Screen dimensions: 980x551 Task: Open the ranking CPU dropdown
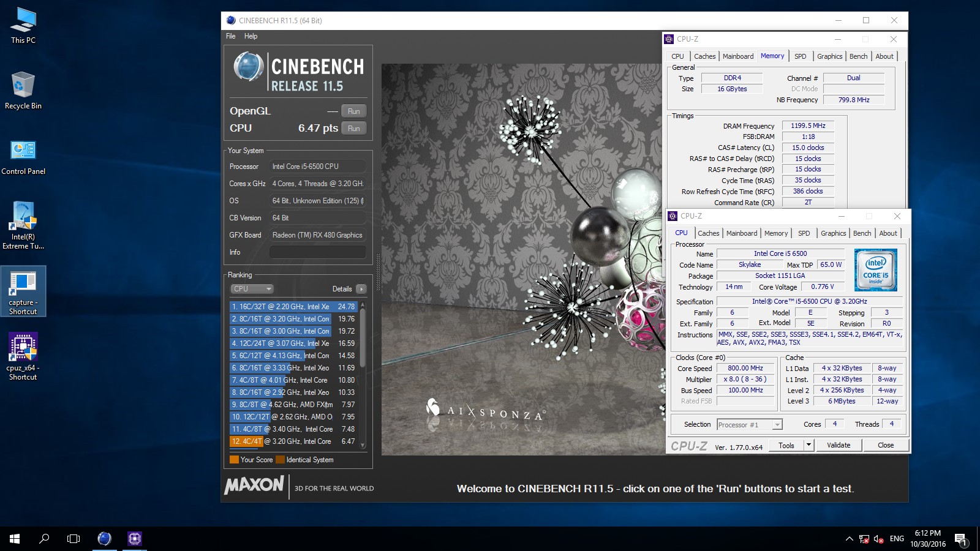point(252,289)
